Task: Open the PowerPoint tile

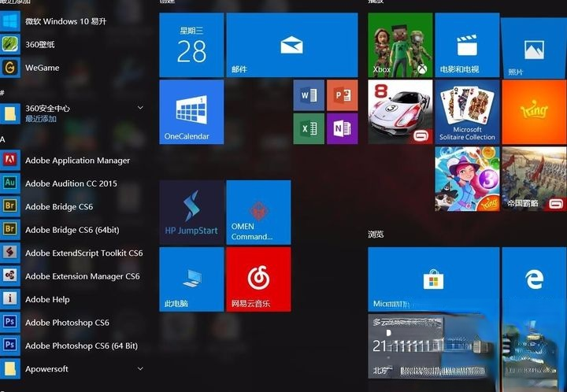Action: point(343,95)
